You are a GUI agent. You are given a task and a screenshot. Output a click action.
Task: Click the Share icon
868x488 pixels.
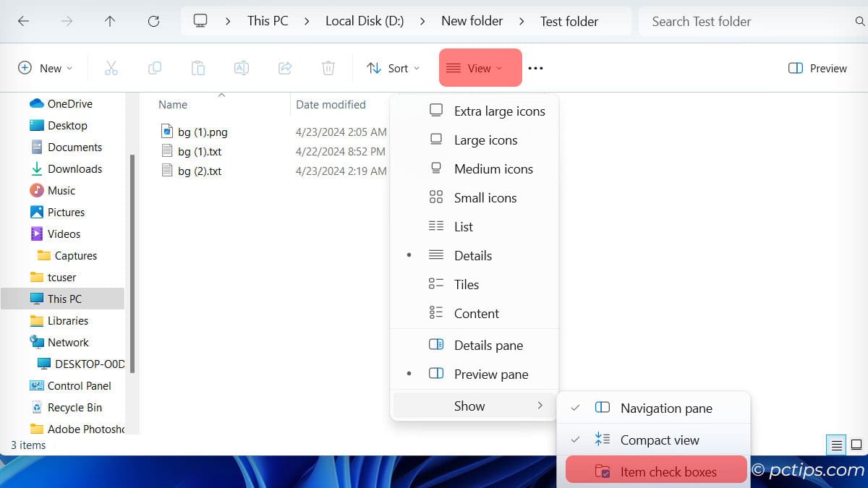pyautogui.click(x=285, y=67)
